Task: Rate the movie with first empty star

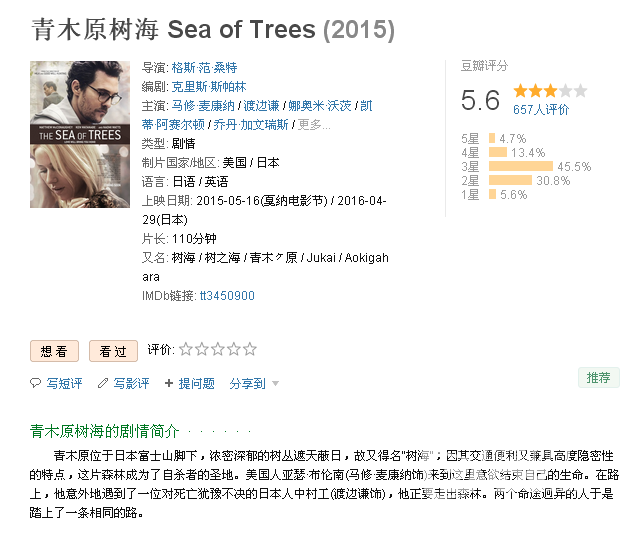Action: (185, 349)
